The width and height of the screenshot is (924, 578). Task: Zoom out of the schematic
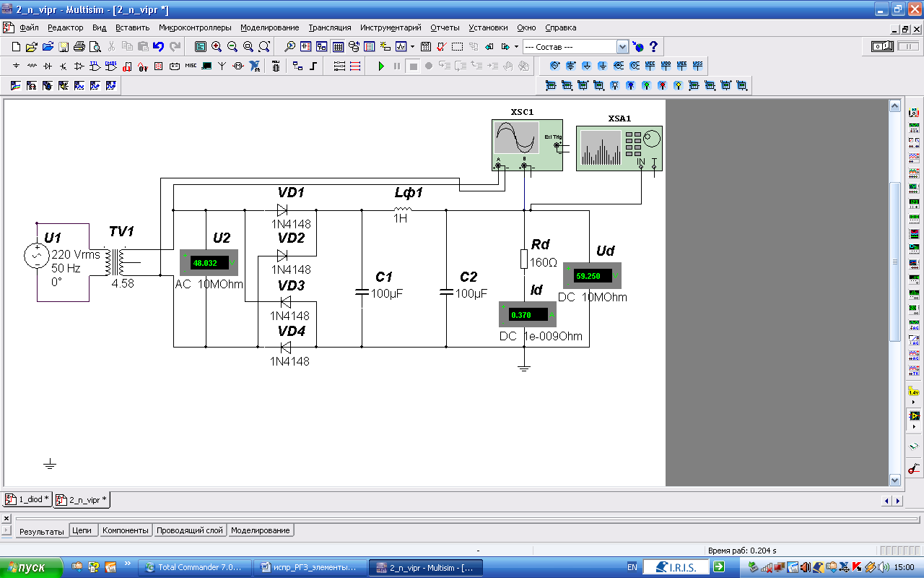pyautogui.click(x=232, y=47)
